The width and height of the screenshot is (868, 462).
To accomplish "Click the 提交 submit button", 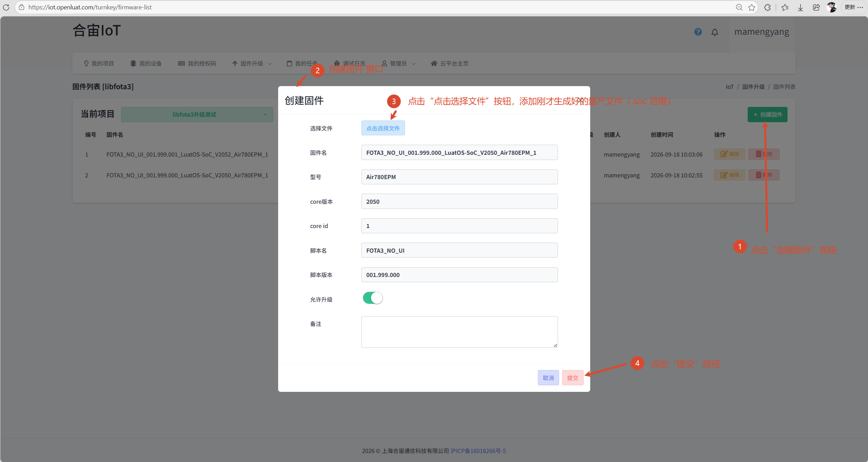I will click(573, 378).
